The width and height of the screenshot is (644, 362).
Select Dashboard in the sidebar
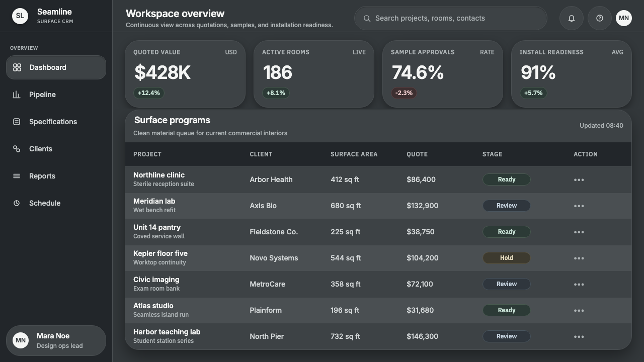(56, 67)
